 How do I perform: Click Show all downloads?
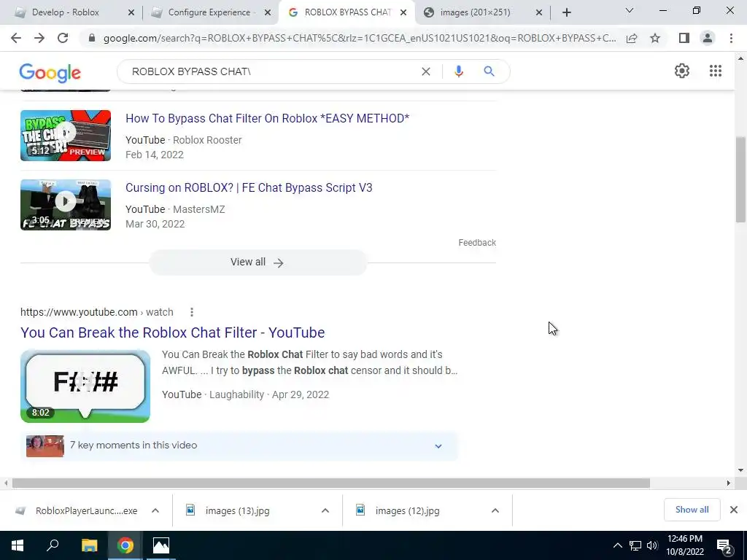[x=692, y=510]
